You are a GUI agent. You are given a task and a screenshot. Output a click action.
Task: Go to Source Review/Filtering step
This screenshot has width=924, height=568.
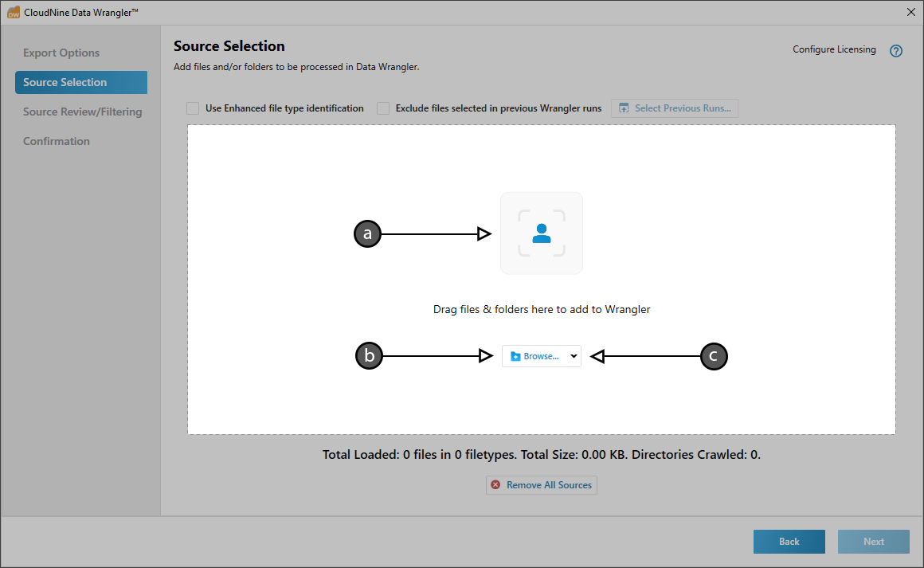[x=83, y=112]
